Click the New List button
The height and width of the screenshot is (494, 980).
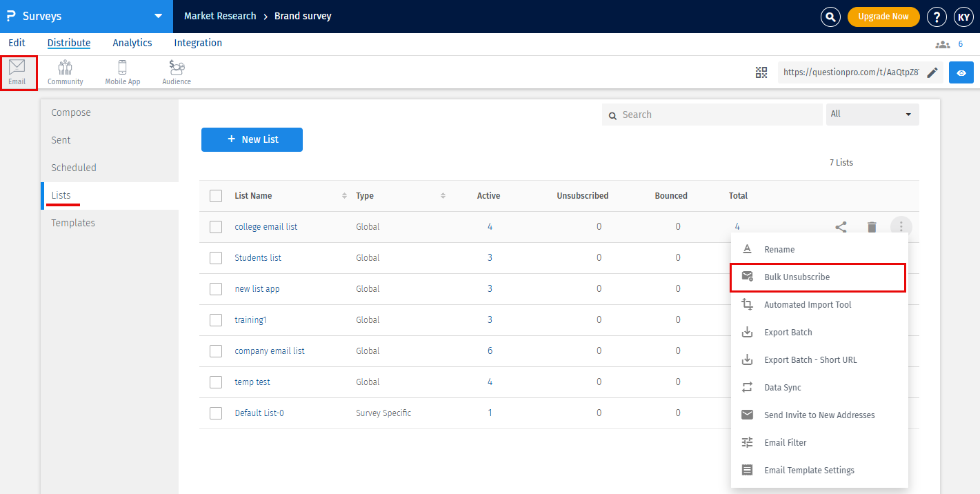pos(252,139)
